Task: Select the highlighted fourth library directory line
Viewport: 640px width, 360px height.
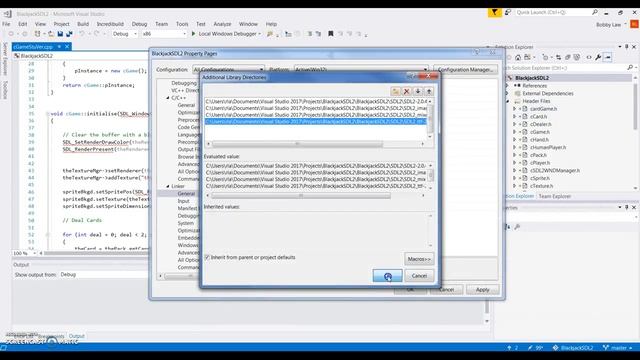Action: [x=316, y=122]
